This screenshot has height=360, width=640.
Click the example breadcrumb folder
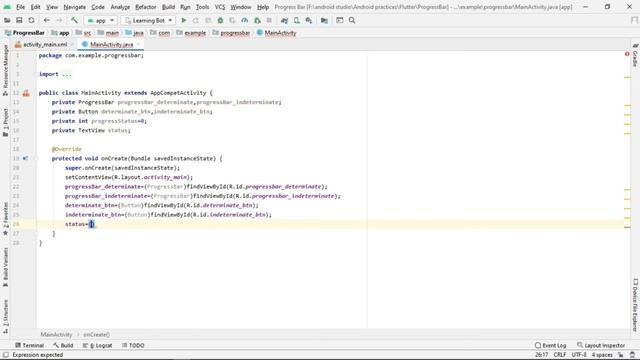191,33
